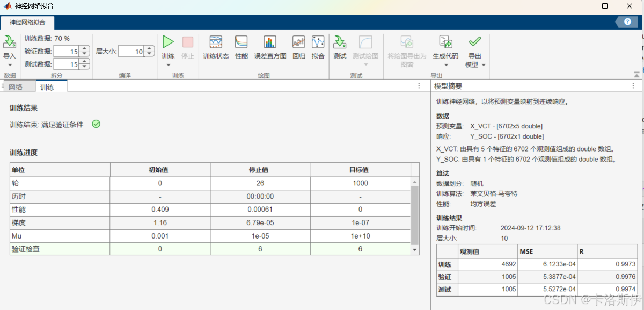Click the 目标值 column header

click(x=361, y=170)
